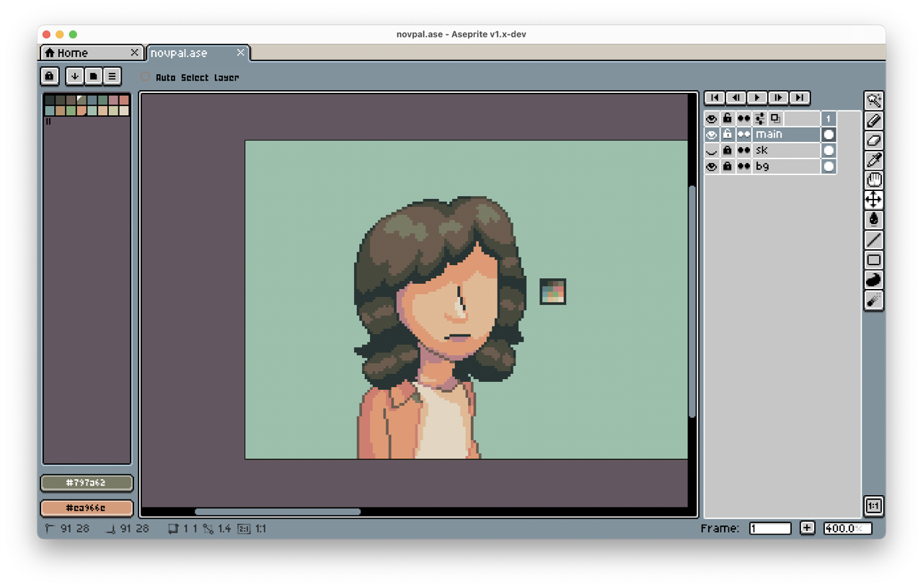
Task: Close the Home tab
Action: click(x=135, y=53)
